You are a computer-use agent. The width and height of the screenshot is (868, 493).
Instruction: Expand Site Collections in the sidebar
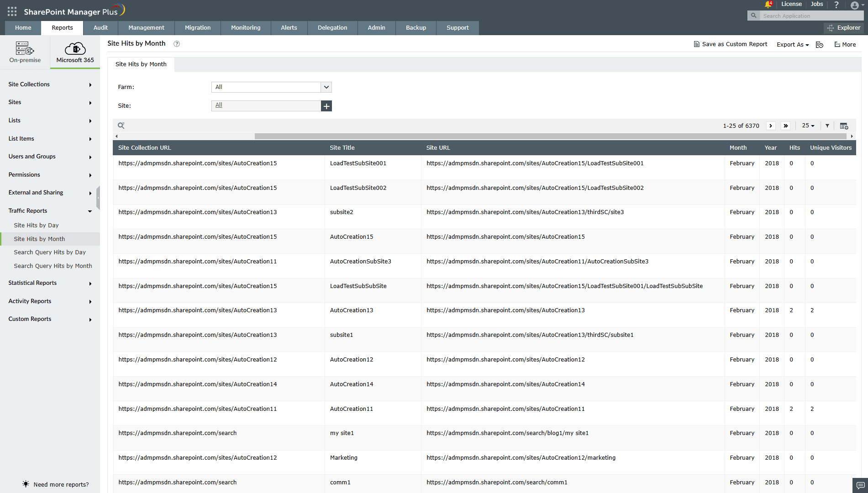(50, 84)
